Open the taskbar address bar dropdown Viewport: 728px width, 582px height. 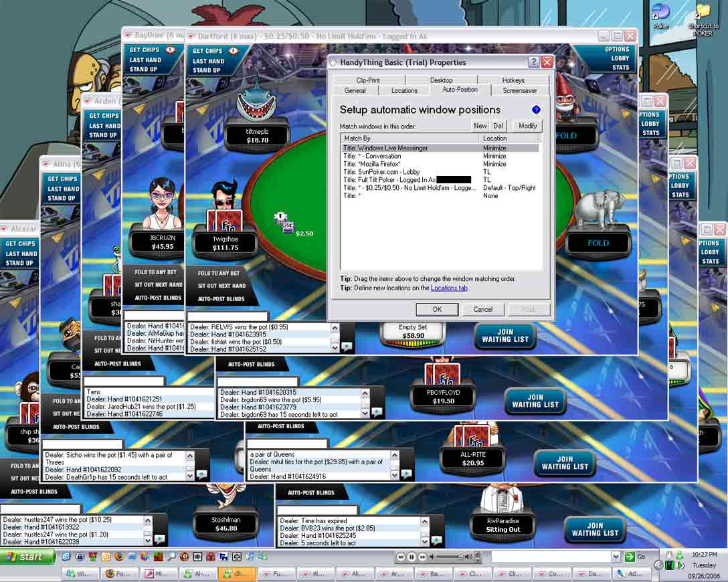[616, 557]
